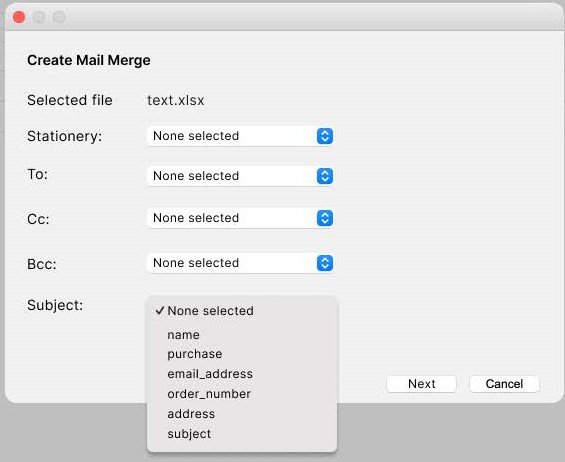Screen dimensions: 565x462
Task: Click the 'Selected file' label
Action: pyautogui.click(x=70, y=100)
